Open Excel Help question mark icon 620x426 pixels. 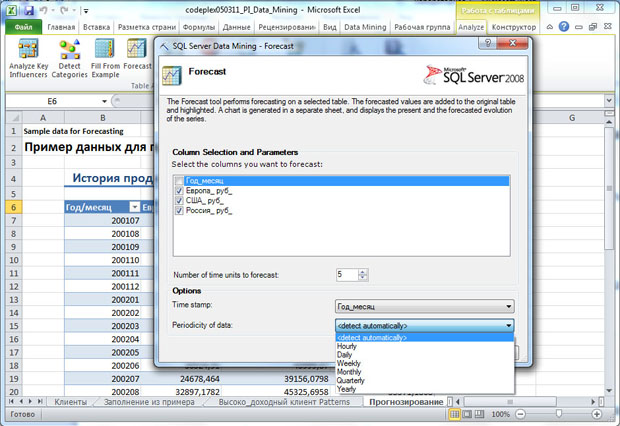click(564, 27)
